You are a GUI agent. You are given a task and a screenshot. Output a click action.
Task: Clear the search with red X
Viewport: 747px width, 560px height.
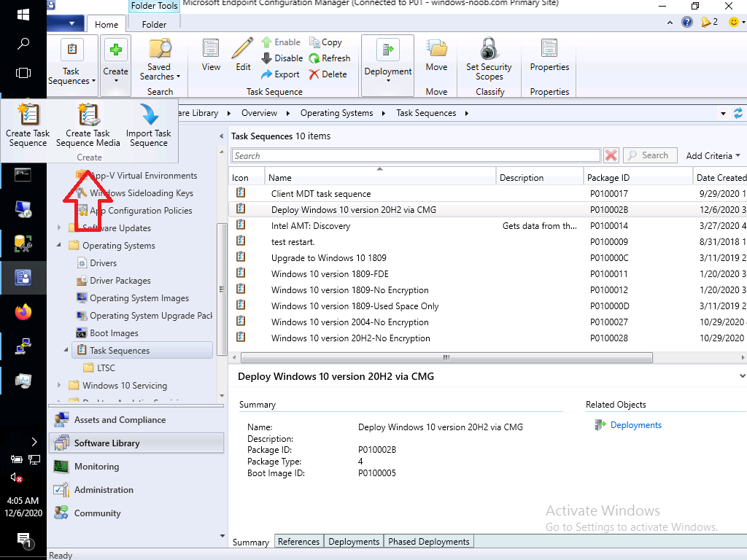[x=611, y=155]
